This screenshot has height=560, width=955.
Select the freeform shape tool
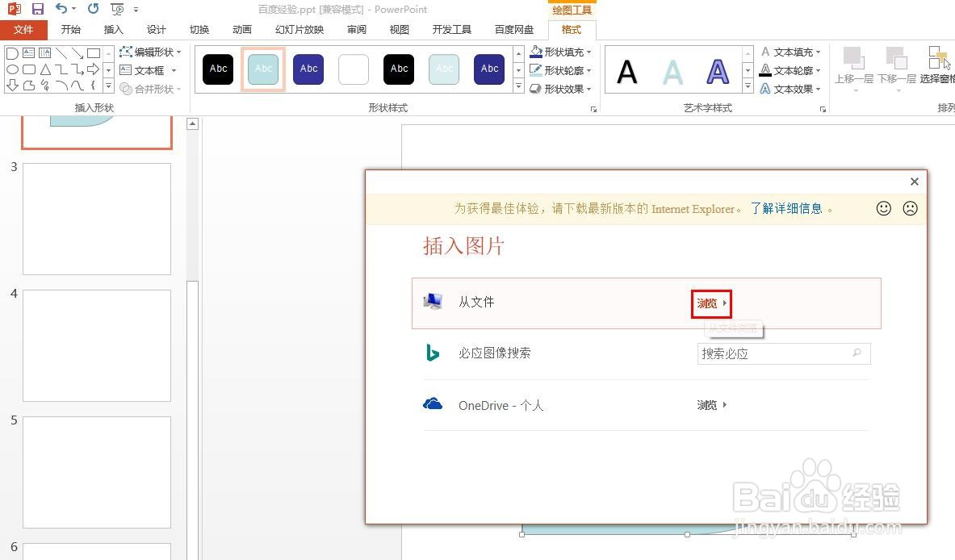pos(28,86)
